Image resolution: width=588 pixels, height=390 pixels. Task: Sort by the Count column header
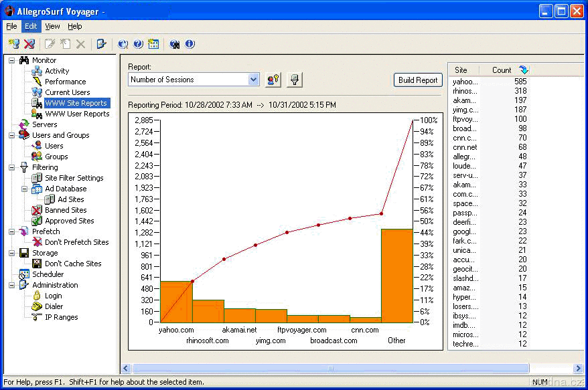(x=504, y=70)
